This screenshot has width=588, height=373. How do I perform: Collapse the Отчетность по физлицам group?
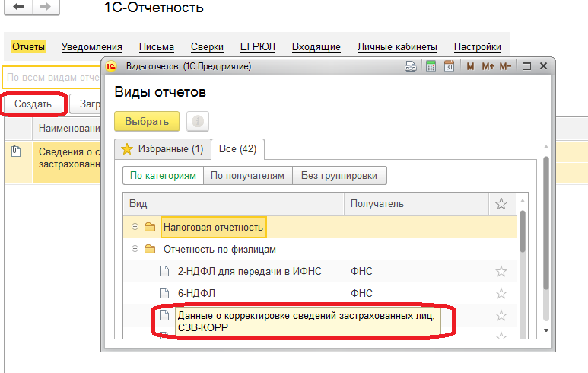135,249
